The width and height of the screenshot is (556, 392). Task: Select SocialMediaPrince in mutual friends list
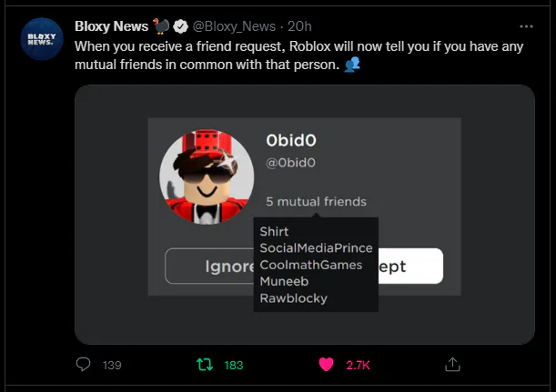click(x=316, y=248)
